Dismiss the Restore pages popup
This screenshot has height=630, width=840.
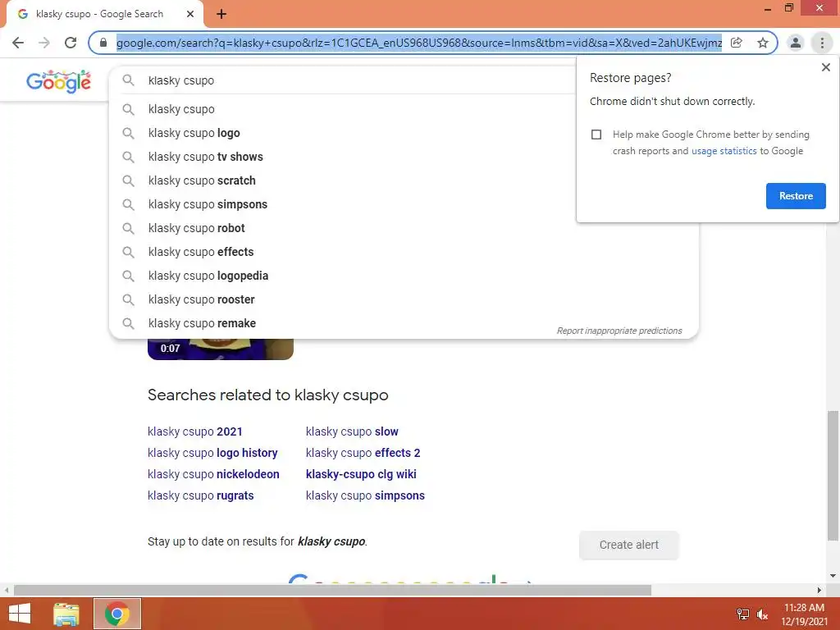coord(825,67)
